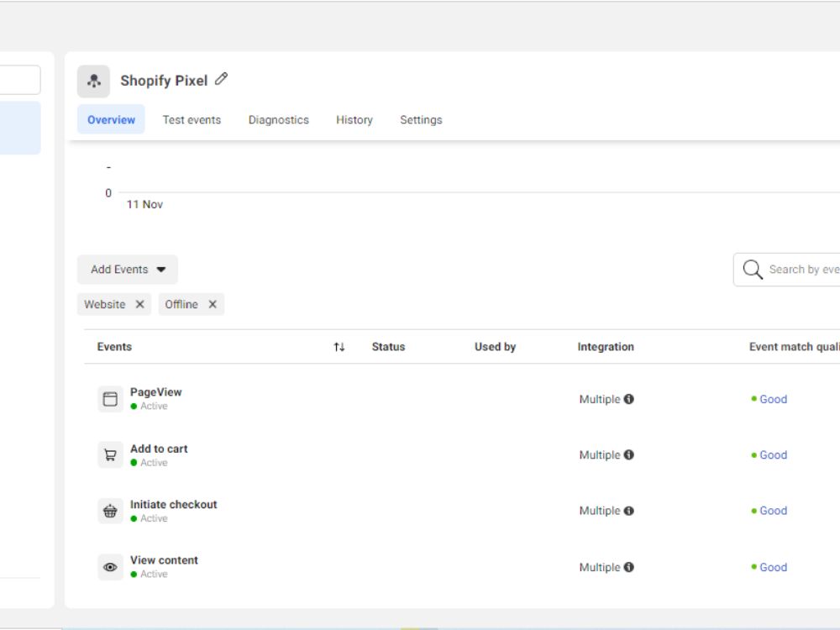Show integration info for Add to cart
Viewport: 840px width, 630px height.
click(x=629, y=454)
